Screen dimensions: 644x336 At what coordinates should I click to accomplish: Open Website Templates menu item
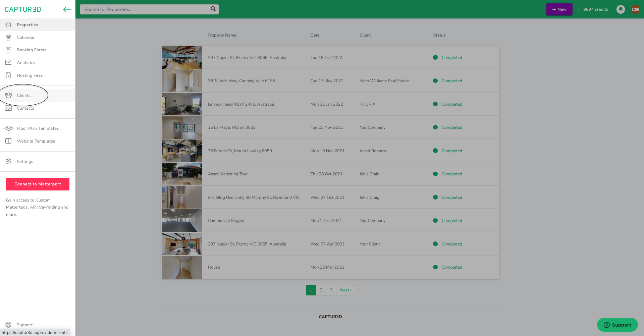pos(38,141)
